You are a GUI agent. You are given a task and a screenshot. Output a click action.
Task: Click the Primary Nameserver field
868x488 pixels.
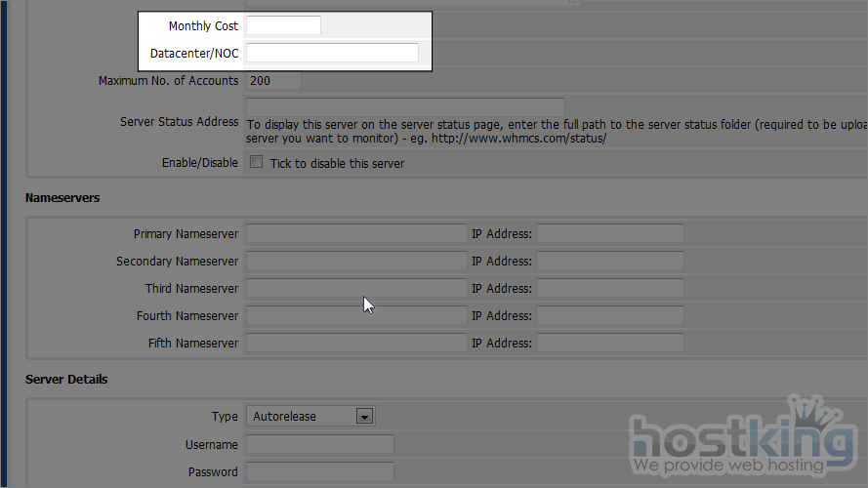[x=356, y=234]
